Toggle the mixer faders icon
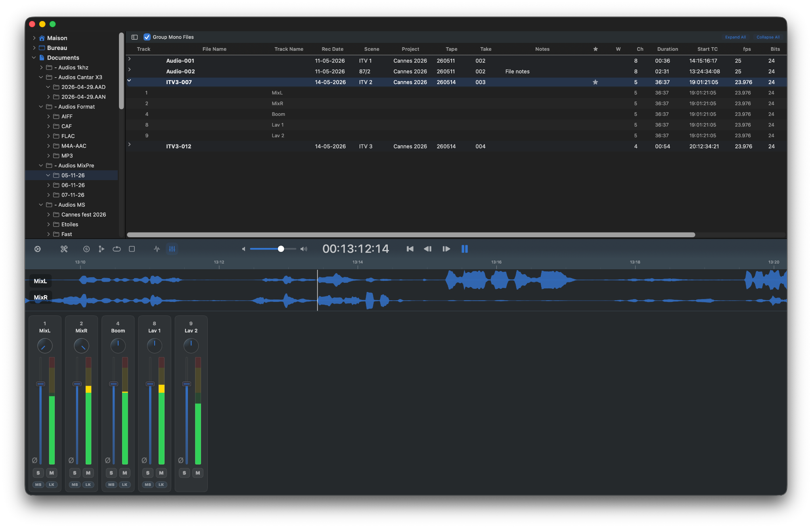This screenshot has width=812, height=528. pyautogui.click(x=172, y=249)
